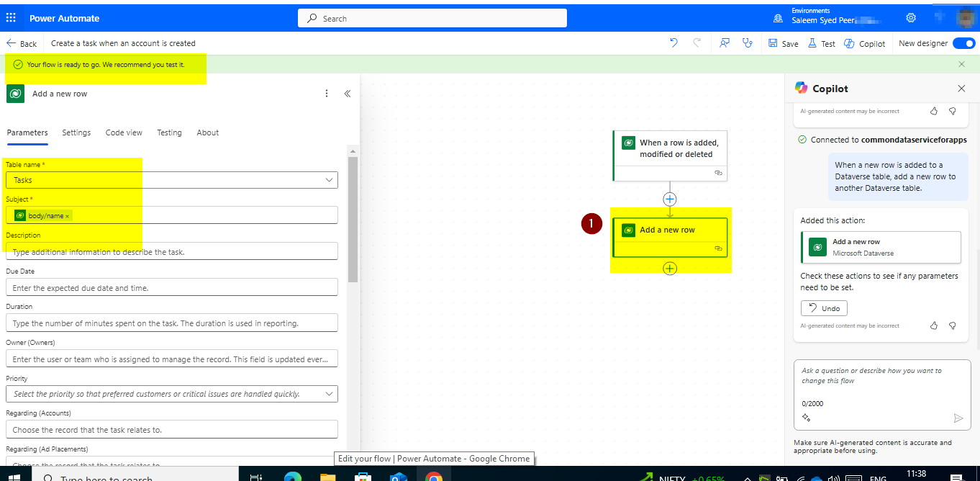980x481 pixels.
Task: Click the Copilot send arrow
Action: point(958,418)
